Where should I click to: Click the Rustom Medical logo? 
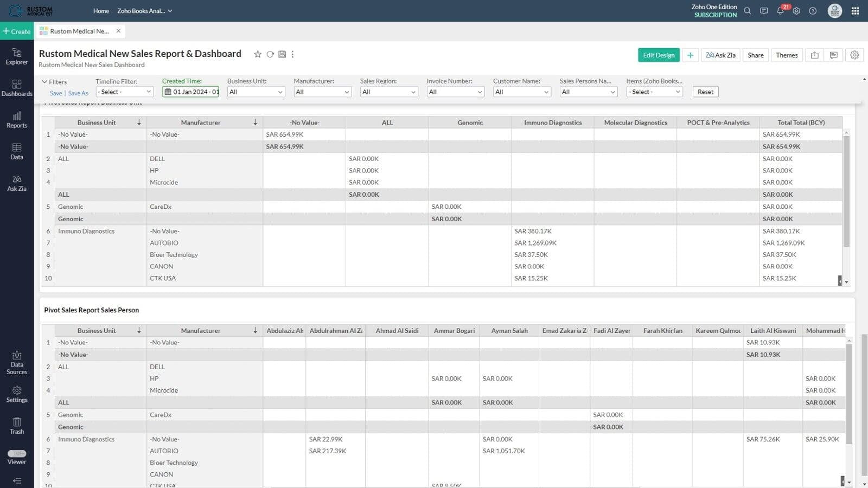point(31,11)
